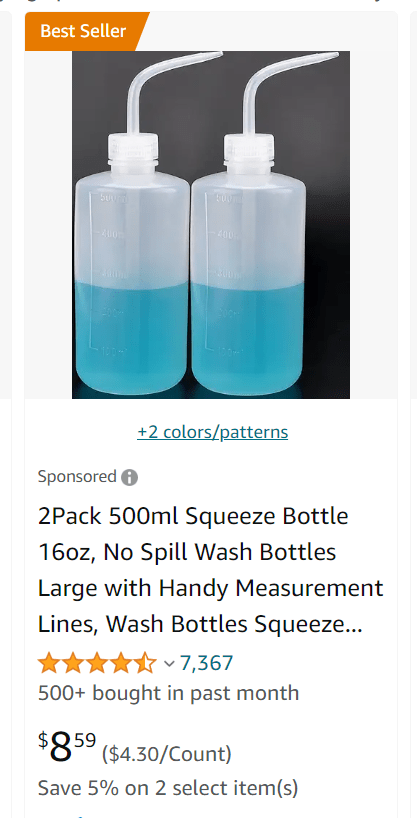Open the 7,367 customer reviews link
The width and height of the screenshot is (417, 818).
click(x=206, y=663)
